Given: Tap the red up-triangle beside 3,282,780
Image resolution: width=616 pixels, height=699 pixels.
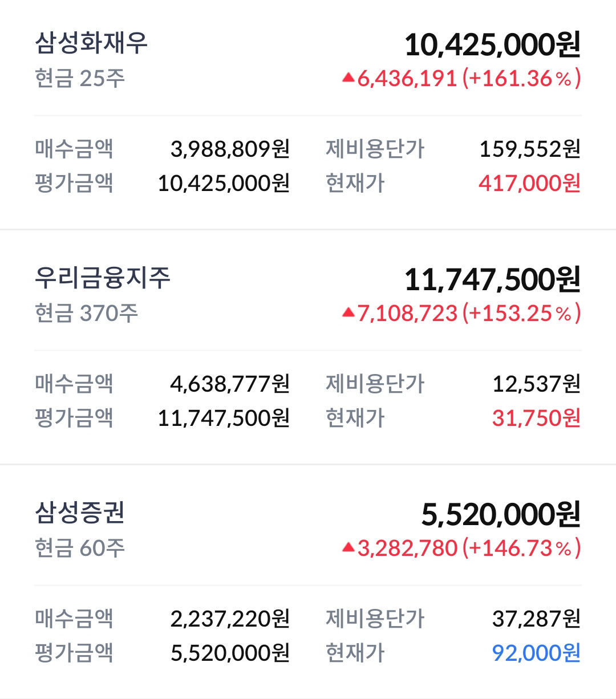Looking at the screenshot, I should 348,548.
